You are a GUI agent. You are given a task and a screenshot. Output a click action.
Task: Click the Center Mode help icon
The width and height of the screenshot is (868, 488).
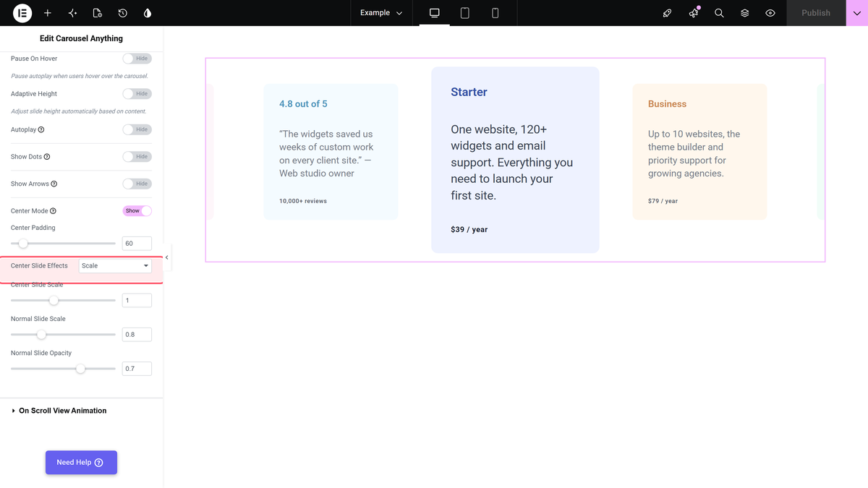pos(53,211)
